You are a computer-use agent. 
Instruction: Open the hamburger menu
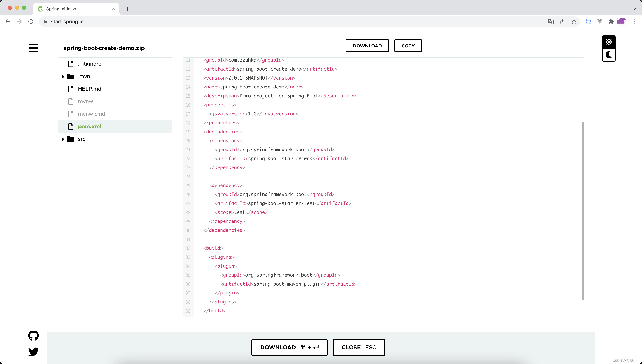click(x=33, y=48)
